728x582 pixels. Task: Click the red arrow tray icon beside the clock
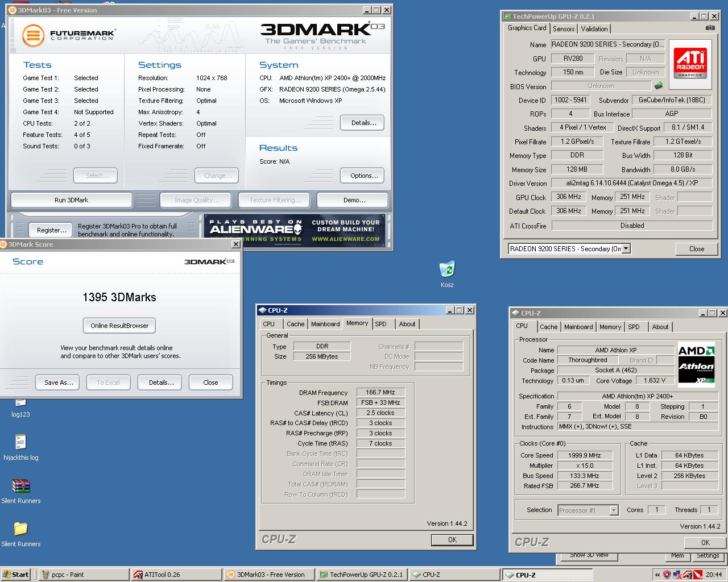coord(697,575)
